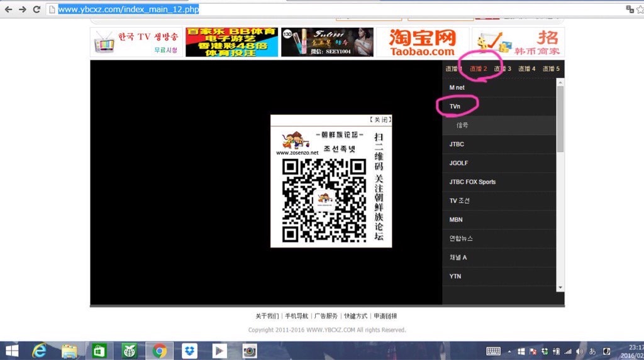Select the 채널 A channel

tap(499, 258)
